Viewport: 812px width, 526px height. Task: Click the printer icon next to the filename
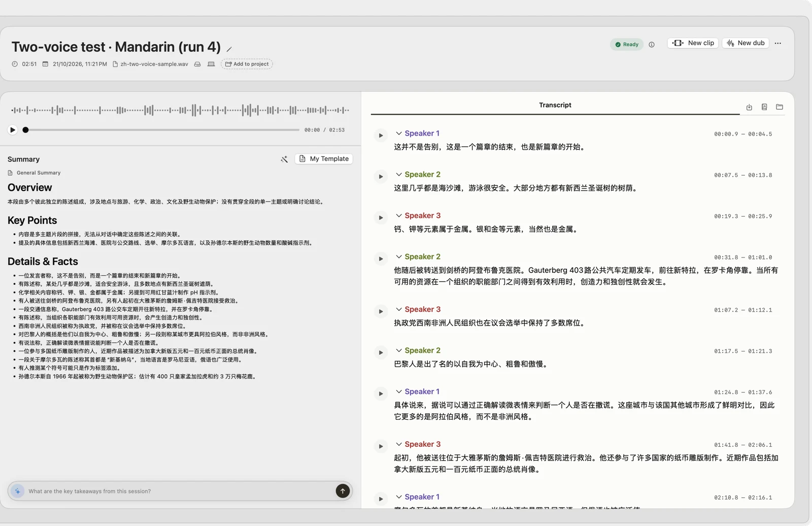tap(197, 64)
